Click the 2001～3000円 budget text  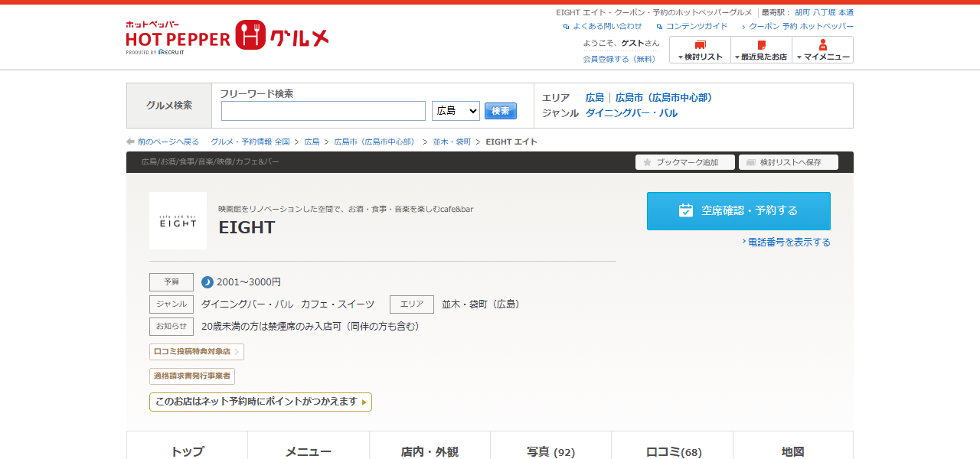pos(249,282)
